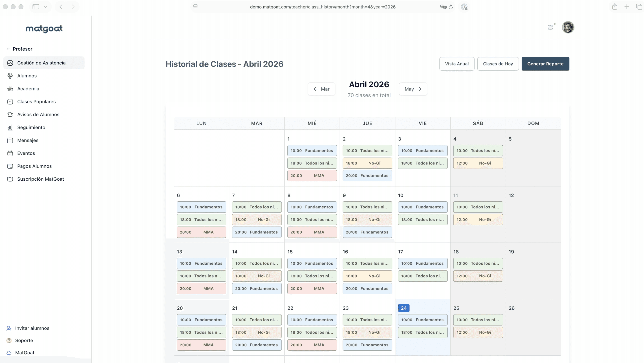This screenshot has width=644, height=363.
Task: Open the user profile avatar
Action: [x=568, y=27]
